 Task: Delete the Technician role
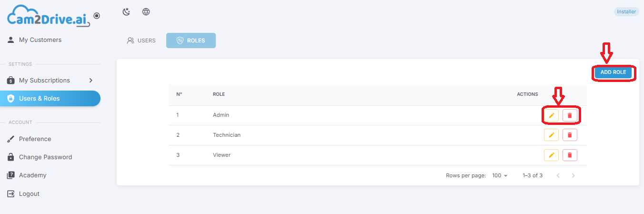tap(570, 135)
